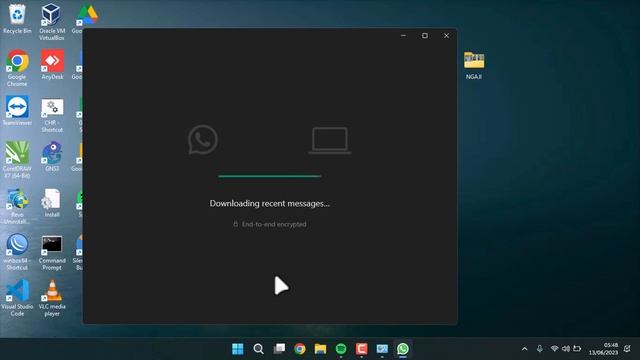Click the blue monitor app taskbar icon

point(382,349)
